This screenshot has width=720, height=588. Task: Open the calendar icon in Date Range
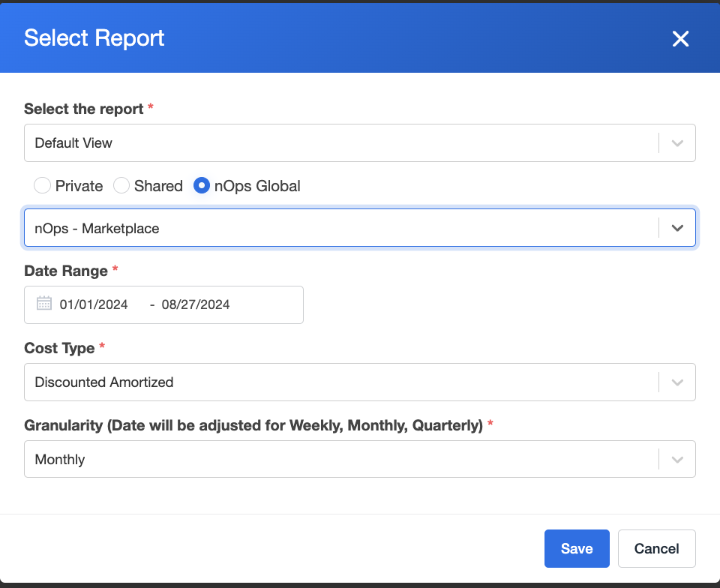(x=44, y=304)
